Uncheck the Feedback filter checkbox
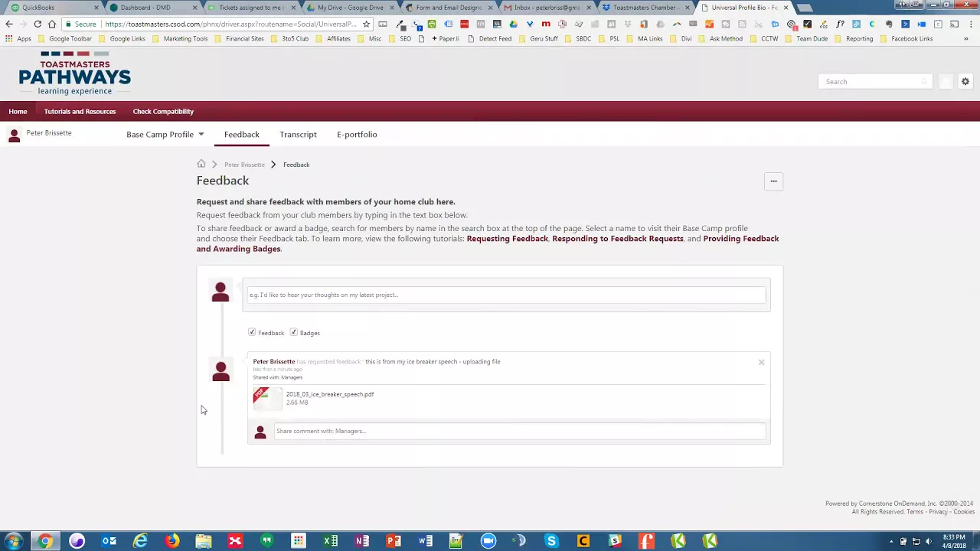 [x=252, y=332]
